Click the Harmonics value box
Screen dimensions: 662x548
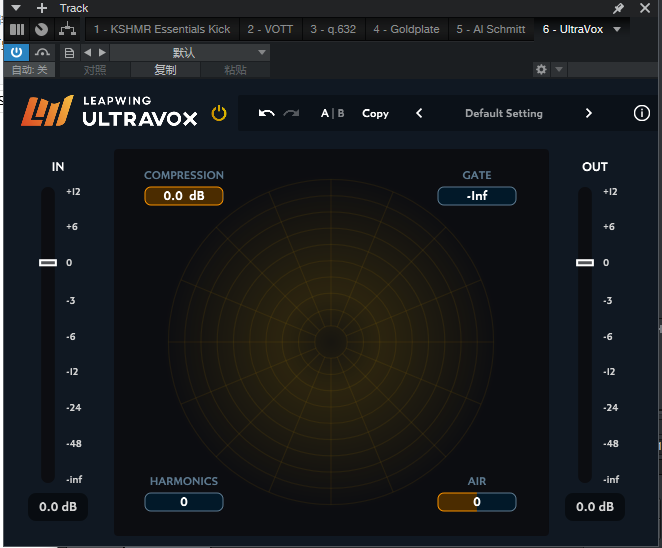184,502
